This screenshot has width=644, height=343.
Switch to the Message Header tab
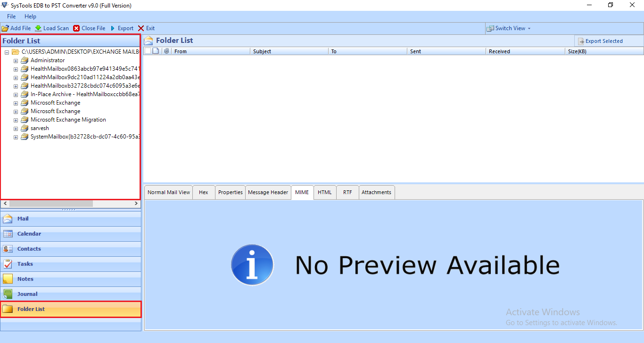coord(268,192)
